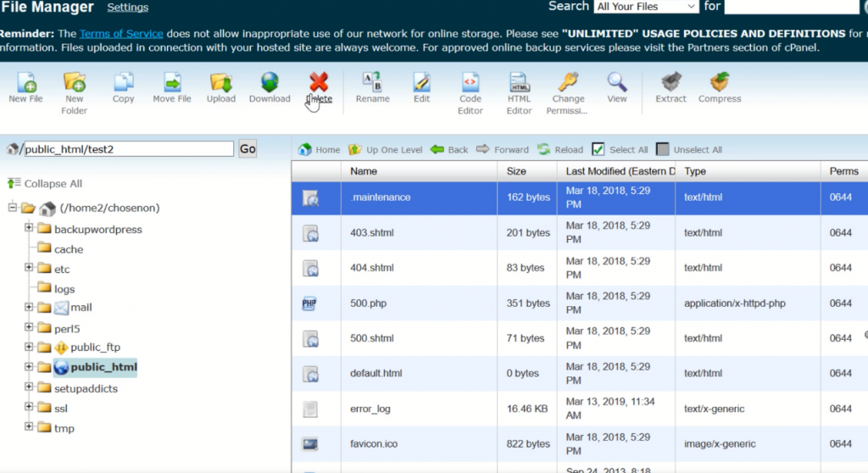Launch the Code Editor
The width and height of the screenshot is (868, 473).
470,82
